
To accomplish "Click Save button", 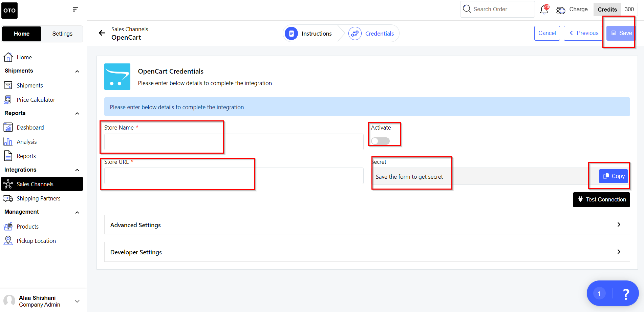I will pos(621,33).
